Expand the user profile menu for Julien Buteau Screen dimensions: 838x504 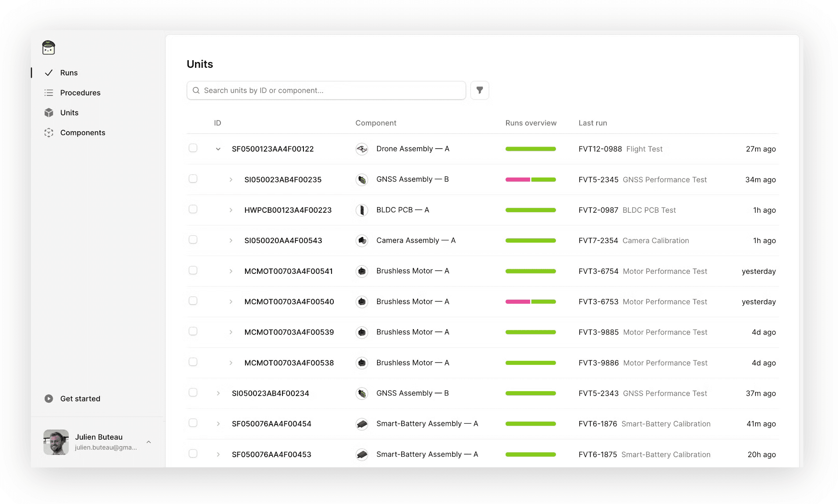pos(149,442)
